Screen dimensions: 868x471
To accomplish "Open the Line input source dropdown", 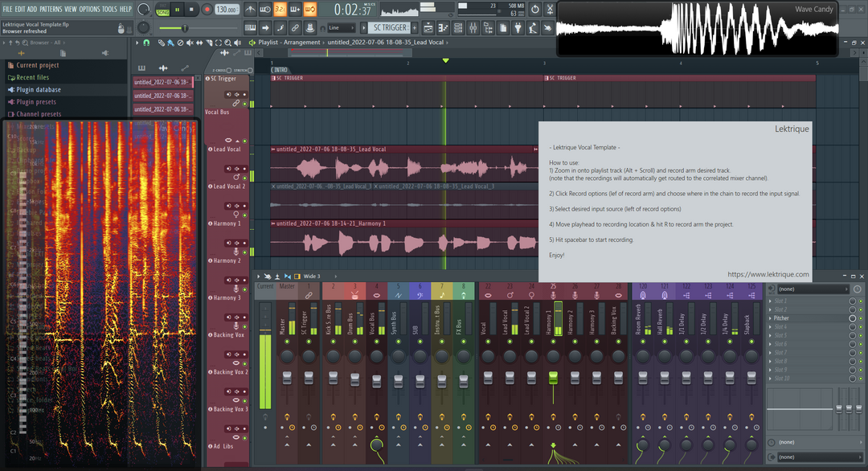I will [342, 27].
